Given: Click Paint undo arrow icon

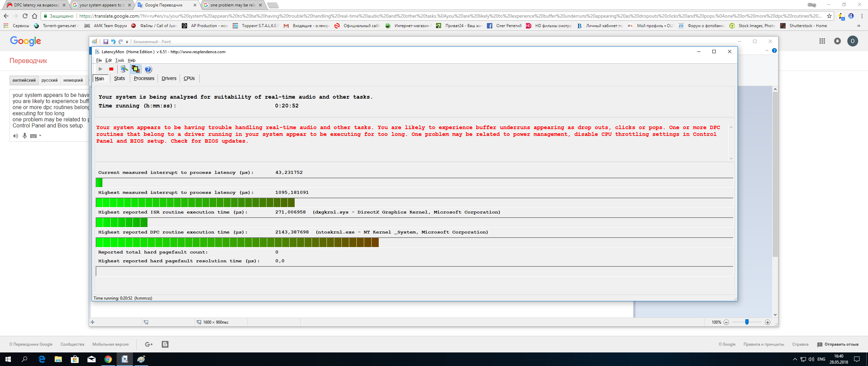Looking at the screenshot, I should [x=113, y=42].
